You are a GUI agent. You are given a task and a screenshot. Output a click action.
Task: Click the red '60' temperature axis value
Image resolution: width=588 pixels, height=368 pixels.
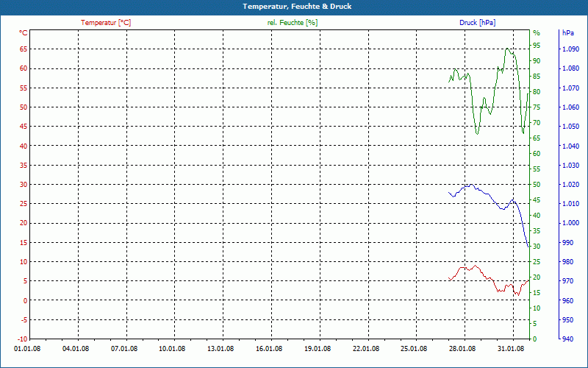click(x=24, y=68)
